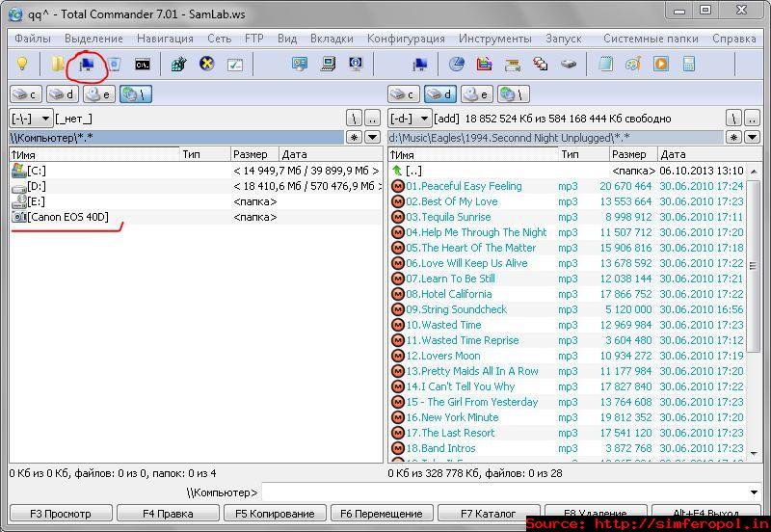Go to root with right panel \ button
Image resolution: width=771 pixels, height=532 pixels.
coord(733,119)
